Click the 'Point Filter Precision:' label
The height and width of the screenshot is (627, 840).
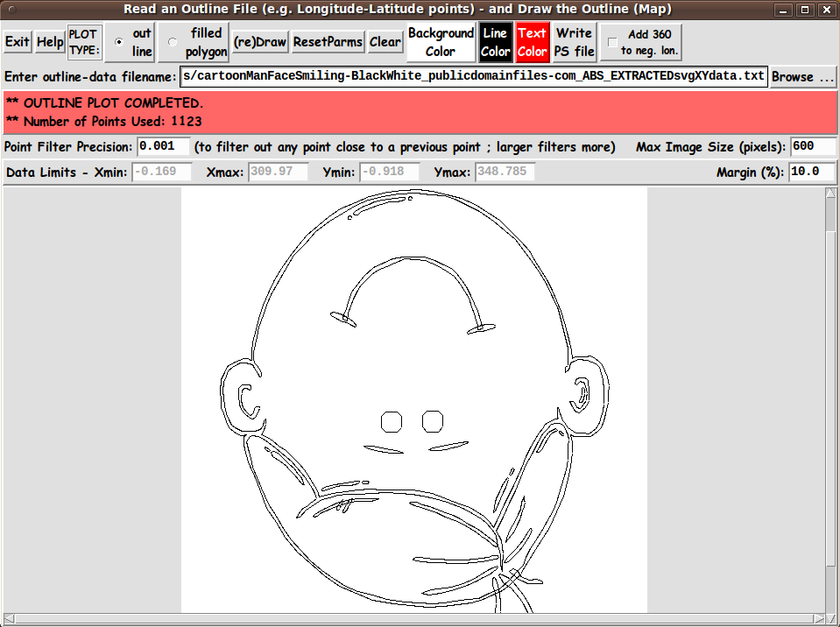click(x=68, y=147)
